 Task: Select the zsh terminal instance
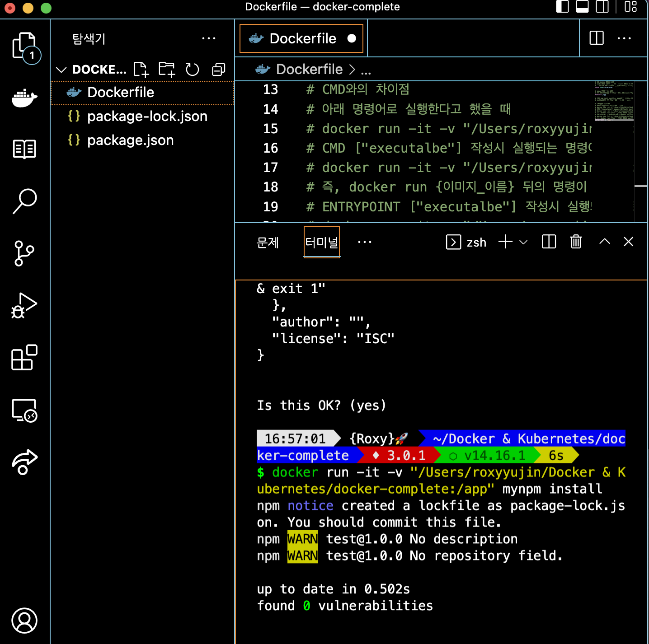pos(466,243)
